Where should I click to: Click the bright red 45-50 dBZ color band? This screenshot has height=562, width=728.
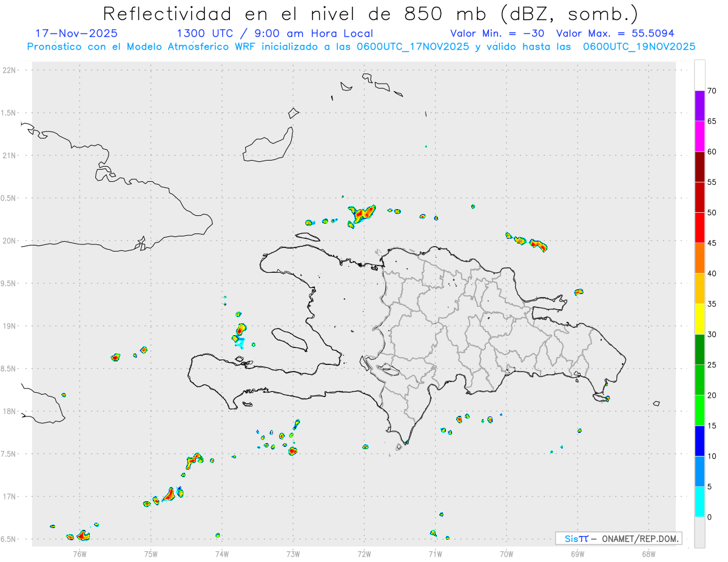coord(699,228)
